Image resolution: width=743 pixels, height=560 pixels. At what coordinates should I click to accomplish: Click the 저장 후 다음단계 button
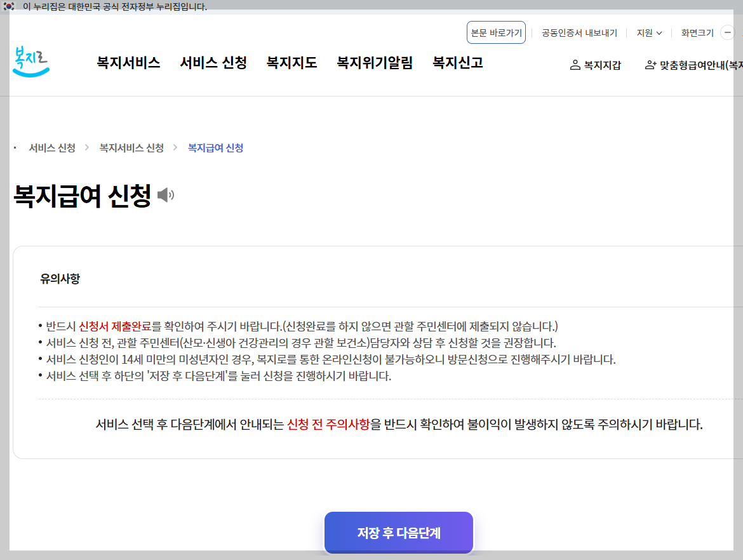click(x=398, y=533)
